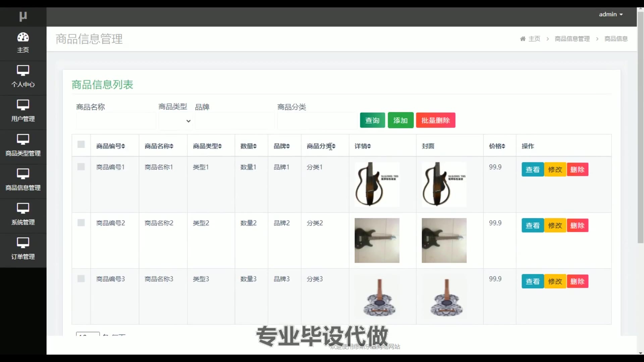
Task: Open 商品信息管理 monitor icon in sidebar
Action: pyautogui.click(x=23, y=174)
